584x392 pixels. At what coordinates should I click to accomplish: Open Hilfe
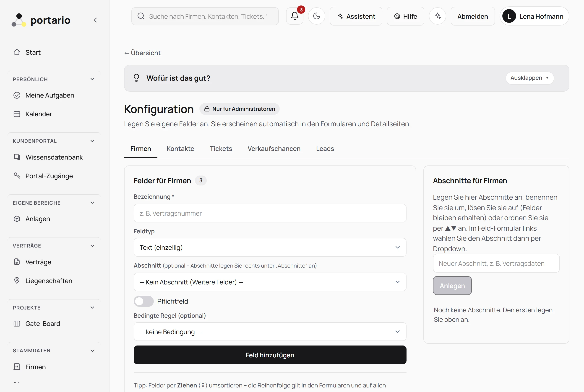point(405,16)
